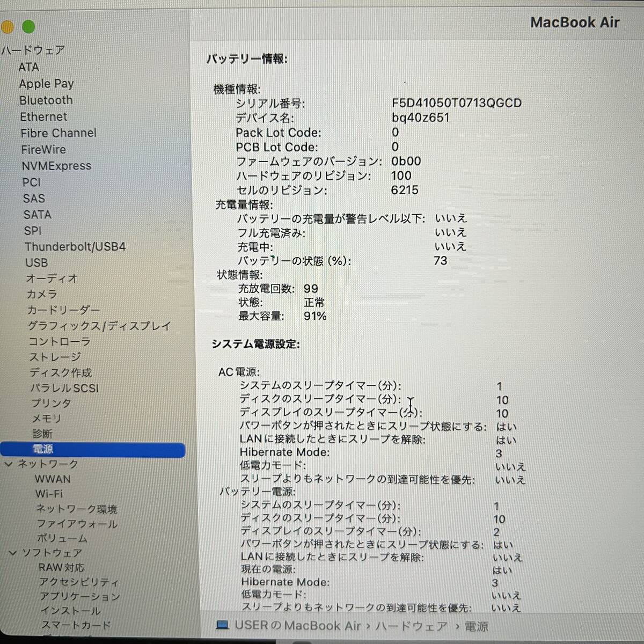The height and width of the screenshot is (644, 644).
Task: Click the AC電源 section label
Action: click(x=239, y=372)
